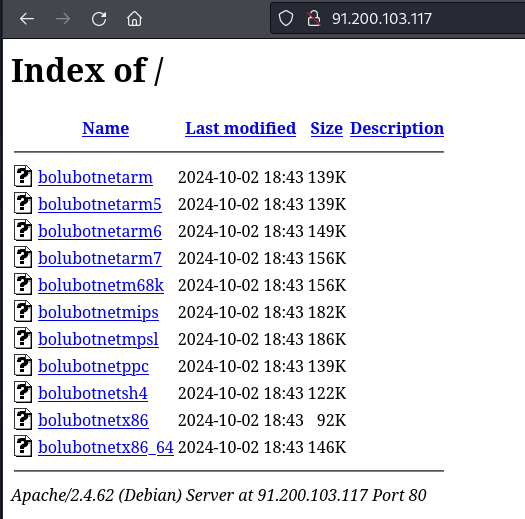Click the modified date of bolubotnetppc
Viewport: 525px width, 519px height.
(241, 366)
